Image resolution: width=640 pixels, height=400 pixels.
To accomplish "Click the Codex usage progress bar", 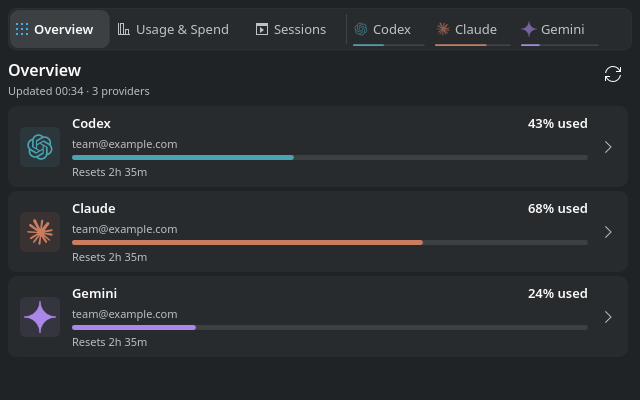I will [330, 158].
